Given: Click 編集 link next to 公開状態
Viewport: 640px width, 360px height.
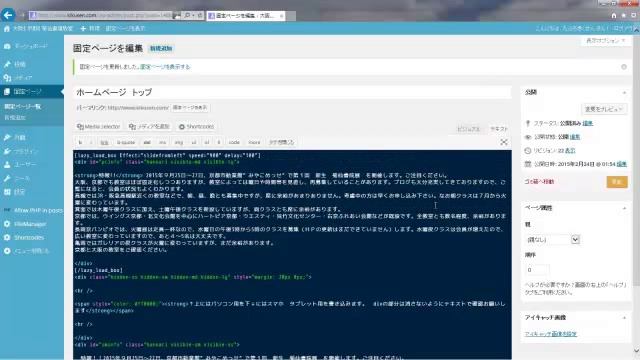Looking at the screenshot, I should point(575,137).
